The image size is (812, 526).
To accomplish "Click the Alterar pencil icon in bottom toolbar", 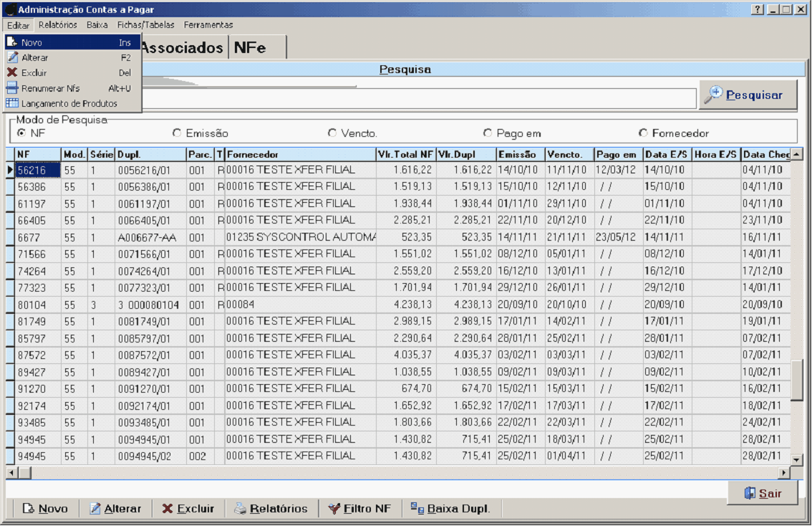I will pos(95,509).
